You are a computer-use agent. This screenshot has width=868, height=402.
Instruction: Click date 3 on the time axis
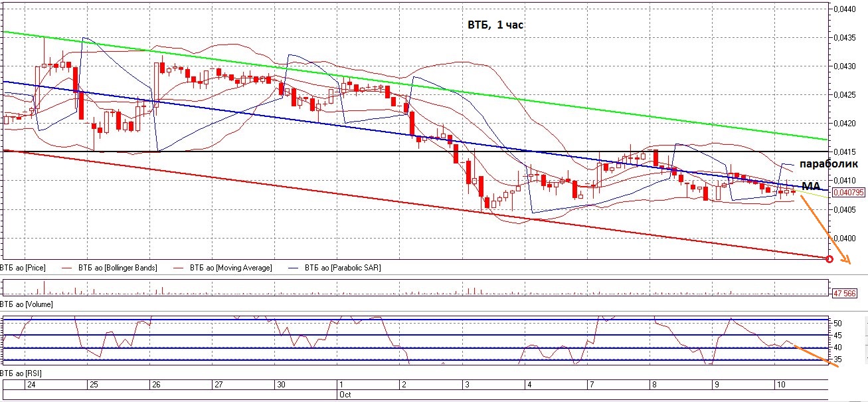pos(466,385)
